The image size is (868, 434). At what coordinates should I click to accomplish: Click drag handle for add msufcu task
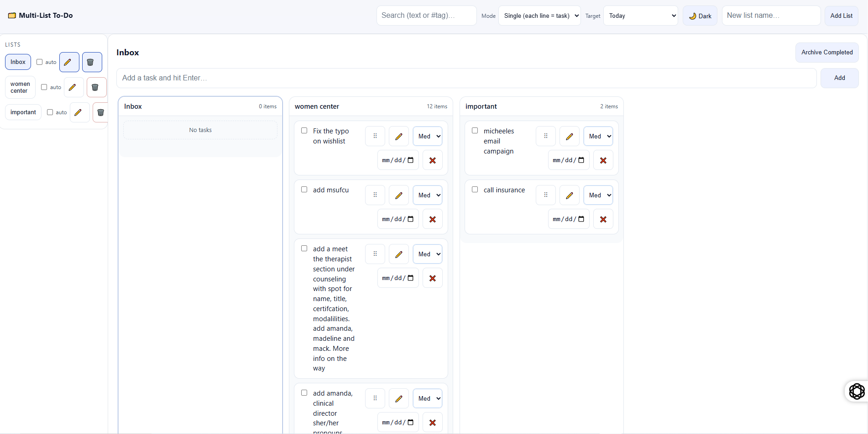coord(375,195)
